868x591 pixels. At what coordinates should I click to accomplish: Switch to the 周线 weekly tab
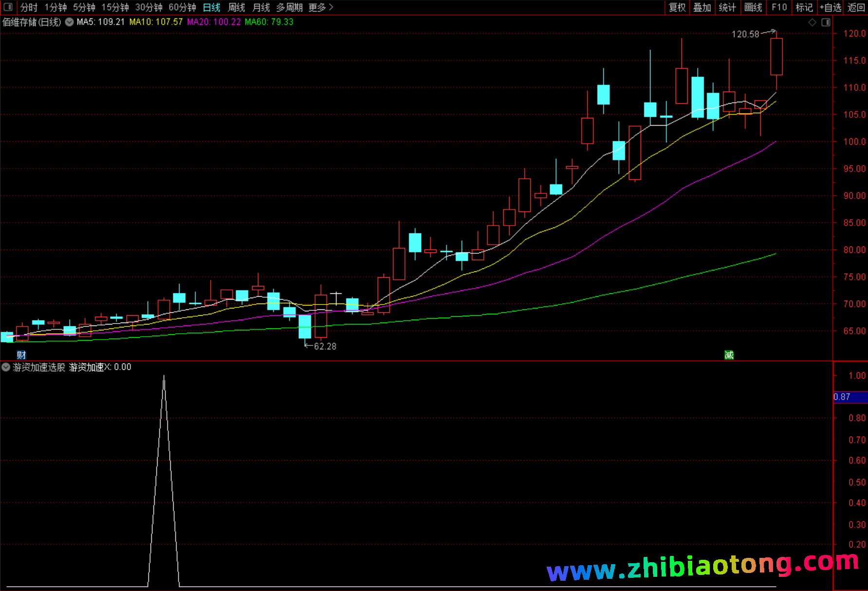237,7
